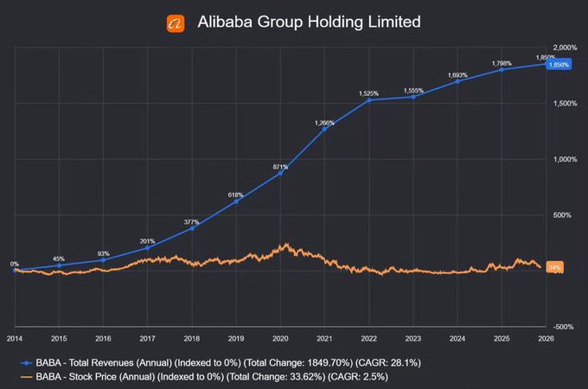Screen dimensions: 588x389
Task: Click the 618% data point marker
Action: (x=236, y=201)
